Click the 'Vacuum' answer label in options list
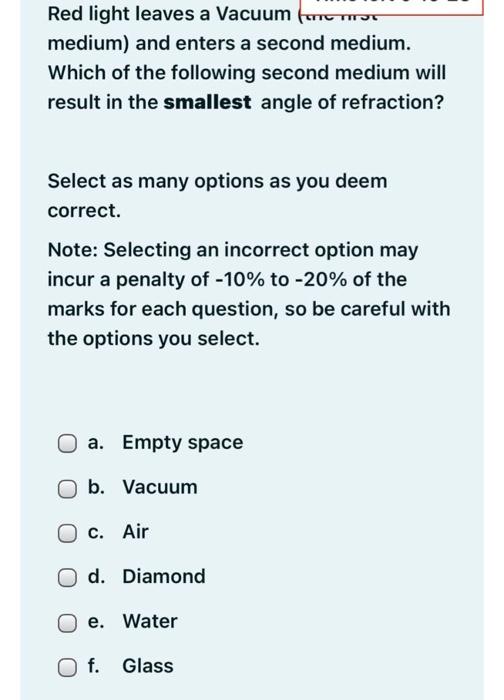504x700 pixels. (x=160, y=487)
